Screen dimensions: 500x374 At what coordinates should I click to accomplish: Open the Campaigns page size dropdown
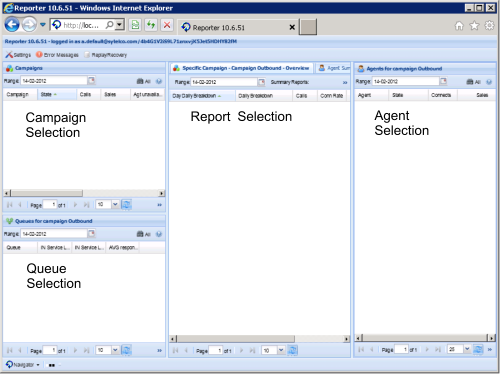click(115, 204)
